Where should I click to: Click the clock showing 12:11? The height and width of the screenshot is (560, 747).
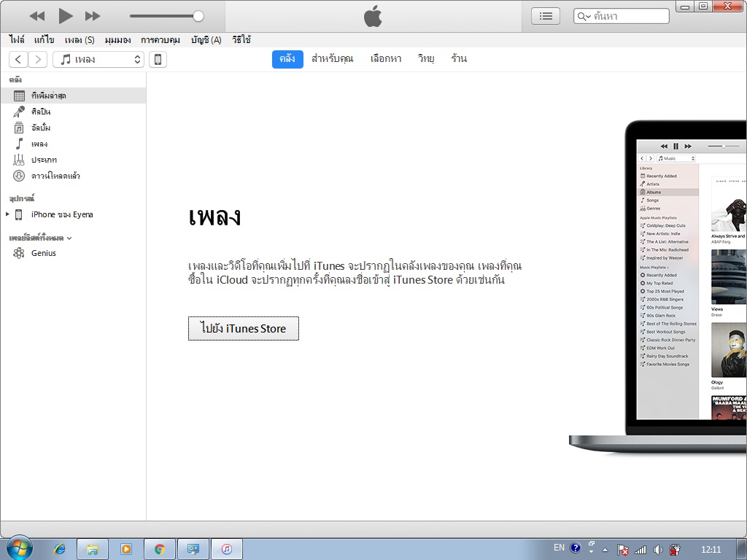point(711,550)
